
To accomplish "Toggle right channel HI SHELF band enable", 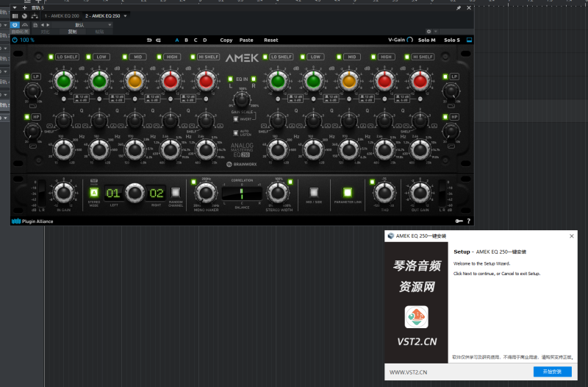I will tap(407, 57).
